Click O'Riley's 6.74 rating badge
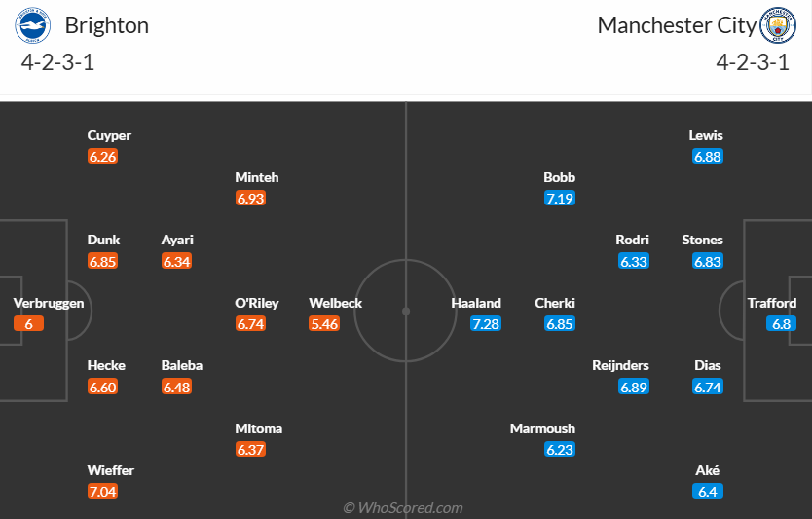 (x=250, y=324)
